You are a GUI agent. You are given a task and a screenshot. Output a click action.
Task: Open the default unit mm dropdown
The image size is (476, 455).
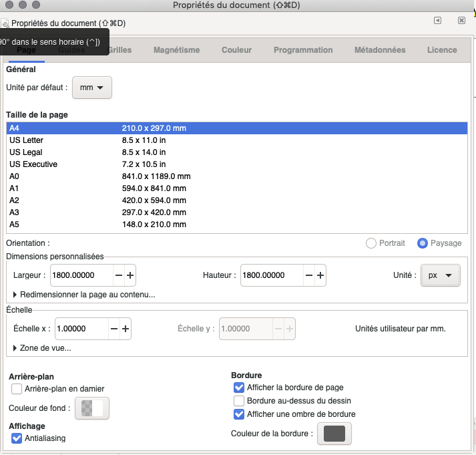(x=92, y=88)
